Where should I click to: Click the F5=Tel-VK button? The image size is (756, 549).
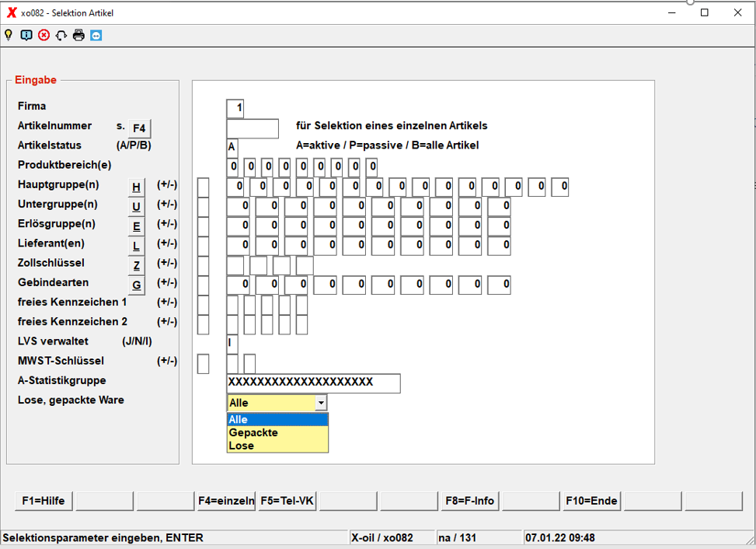(287, 501)
